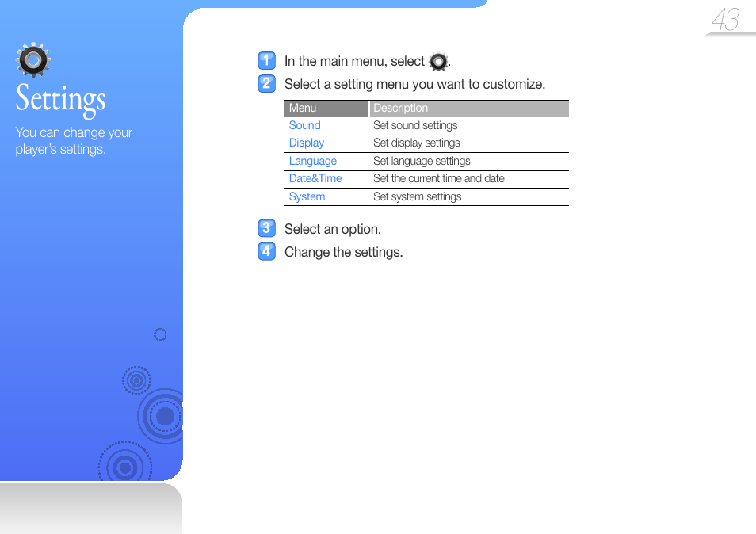Click the 'Description' table column header

tap(469, 109)
